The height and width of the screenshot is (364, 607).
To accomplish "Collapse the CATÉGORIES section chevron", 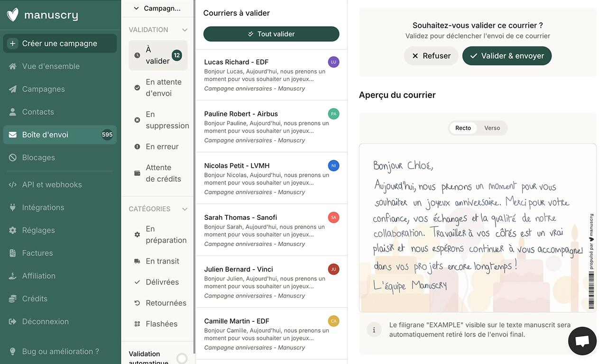I will click(x=185, y=209).
